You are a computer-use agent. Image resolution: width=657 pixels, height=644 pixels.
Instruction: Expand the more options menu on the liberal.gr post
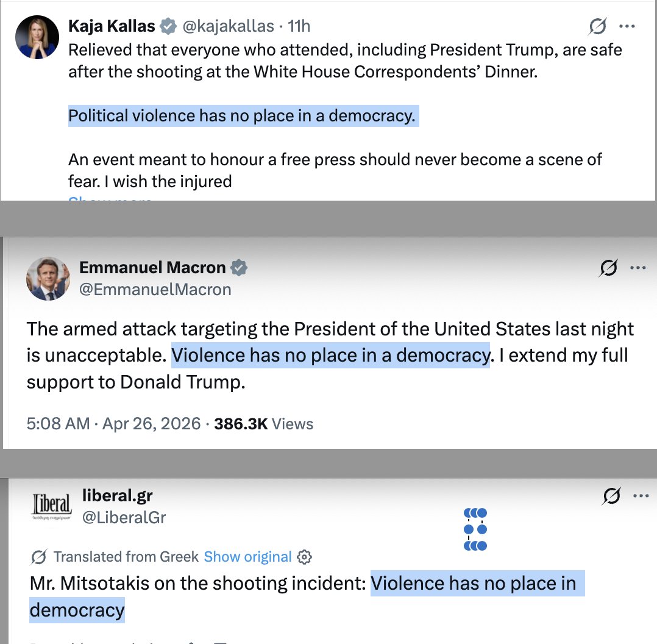pyautogui.click(x=641, y=496)
